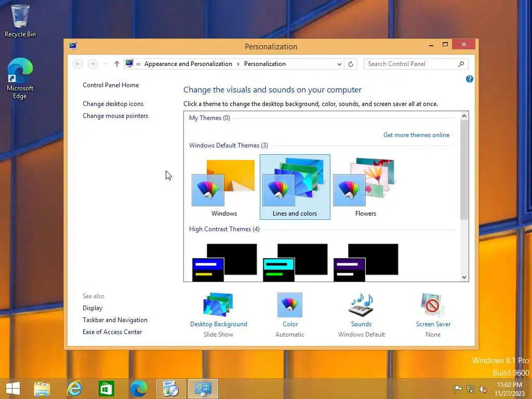Launch Microsoft Edge from the desktop shortcut
This screenshot has height=399, width=532.
20,79
